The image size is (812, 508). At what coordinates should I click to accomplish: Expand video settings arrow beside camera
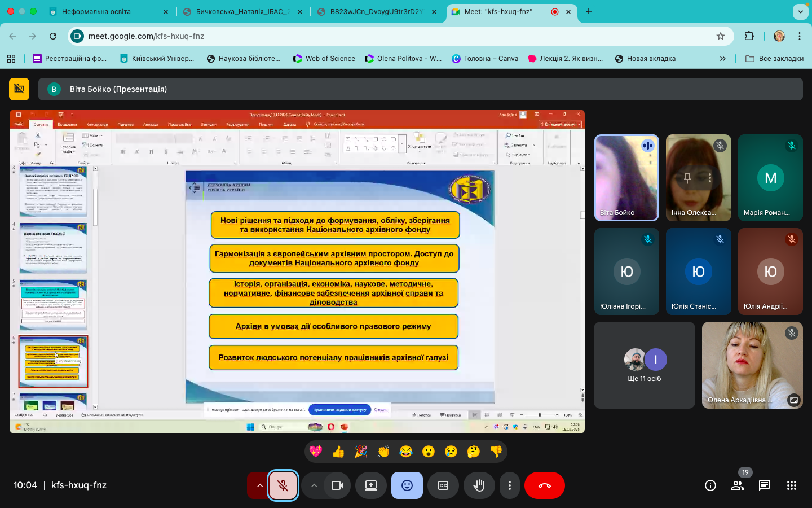(x=314, y=485)
